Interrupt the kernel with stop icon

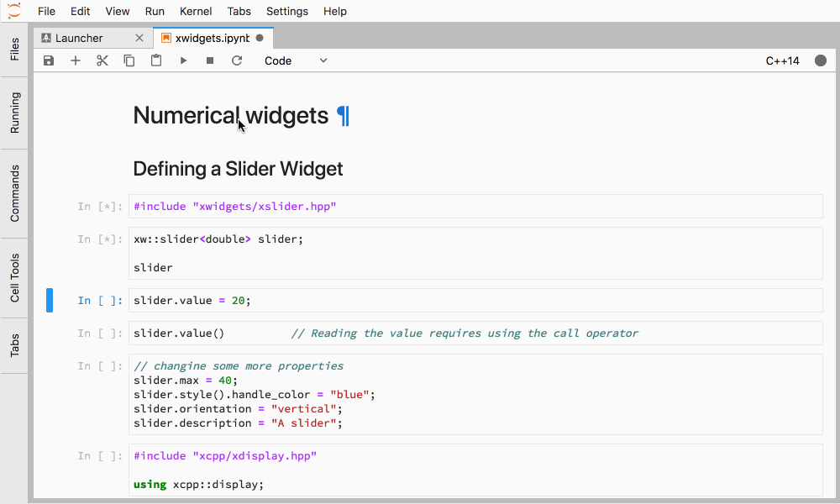coord(210,60)
